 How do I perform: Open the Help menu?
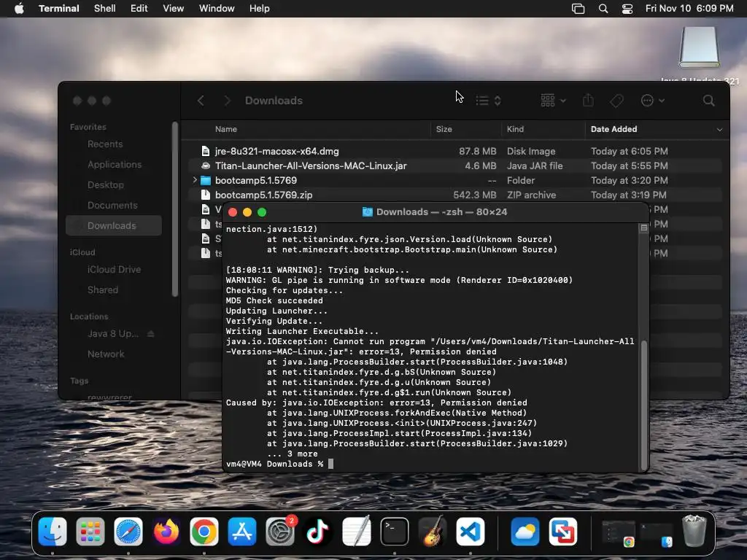259,8
